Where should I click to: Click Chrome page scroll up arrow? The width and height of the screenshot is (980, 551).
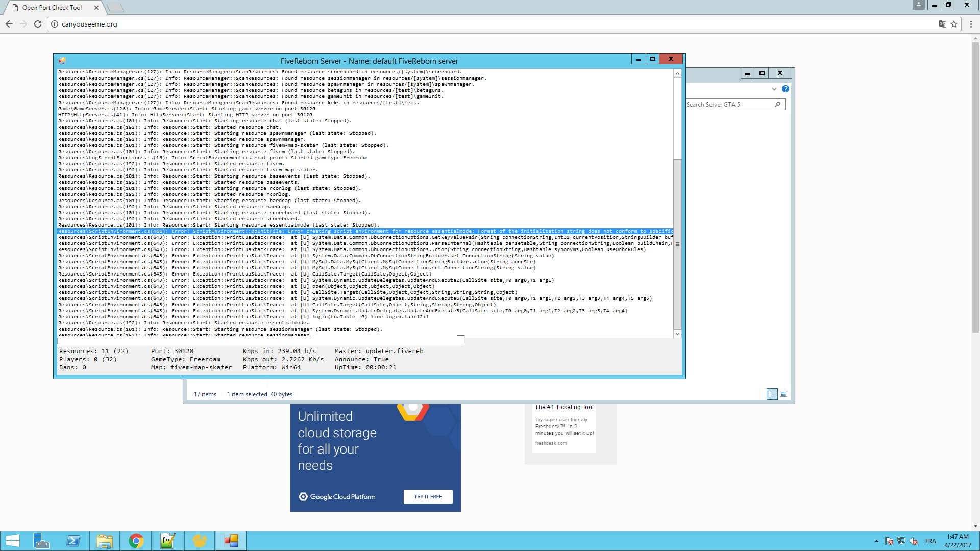point(975,38)
